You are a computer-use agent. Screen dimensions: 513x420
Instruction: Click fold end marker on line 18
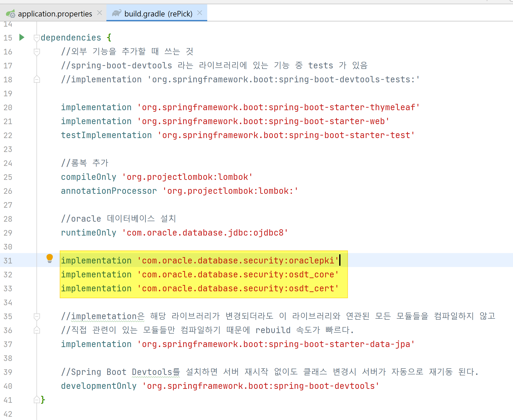tap(37, 80)
